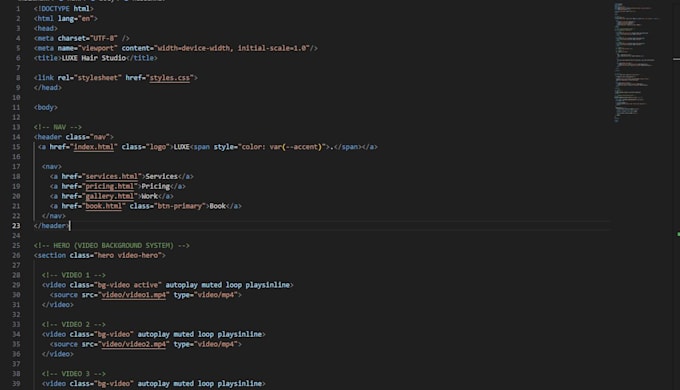Place cursor on the closing </header> tag
Viewport: 680px width, 390px height.
[x=52, y=226]
